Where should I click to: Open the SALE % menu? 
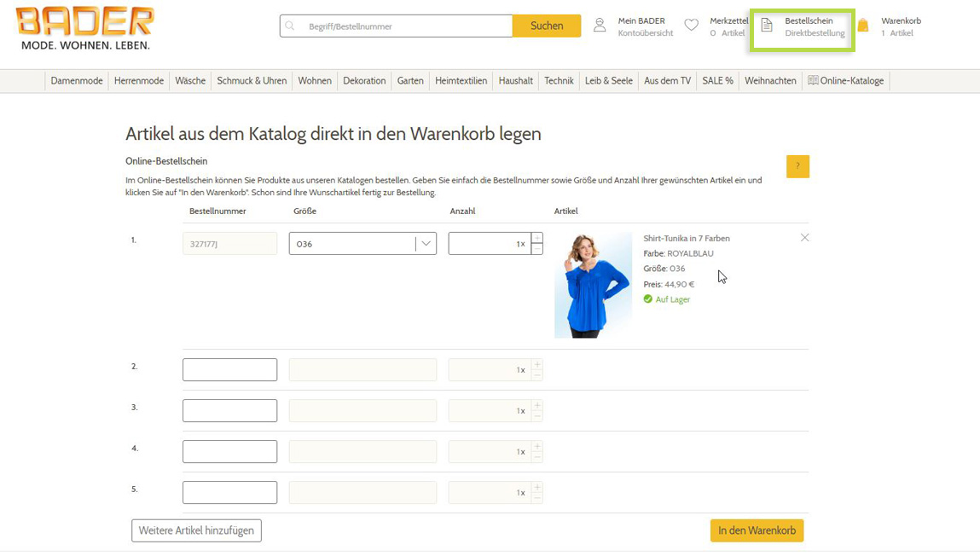point(717,81)
